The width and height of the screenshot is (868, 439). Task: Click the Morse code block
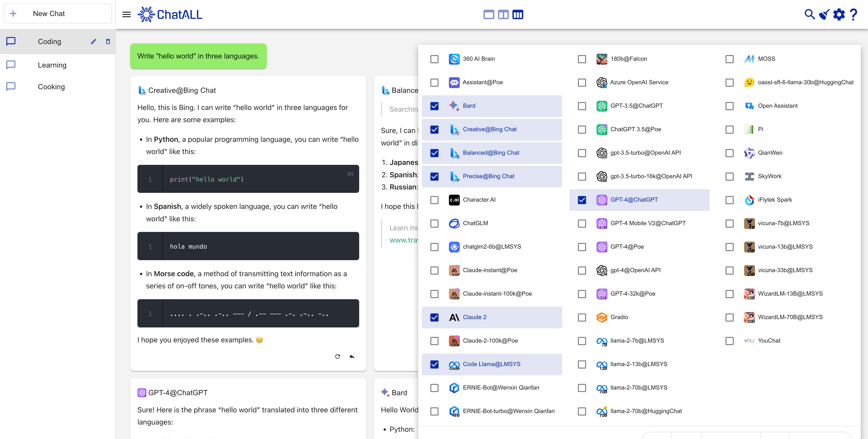(248, 313)
